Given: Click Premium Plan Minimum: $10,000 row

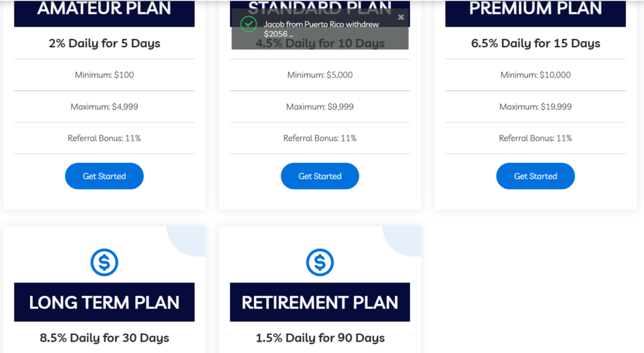Looking at the screenshot, I should point(535,75).
